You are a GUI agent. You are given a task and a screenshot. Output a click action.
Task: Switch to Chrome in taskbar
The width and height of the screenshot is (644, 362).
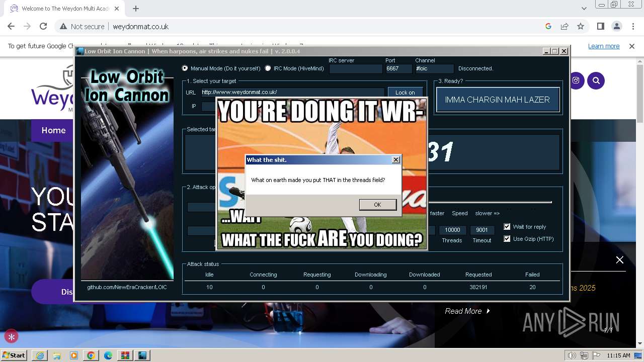[91, 355]
